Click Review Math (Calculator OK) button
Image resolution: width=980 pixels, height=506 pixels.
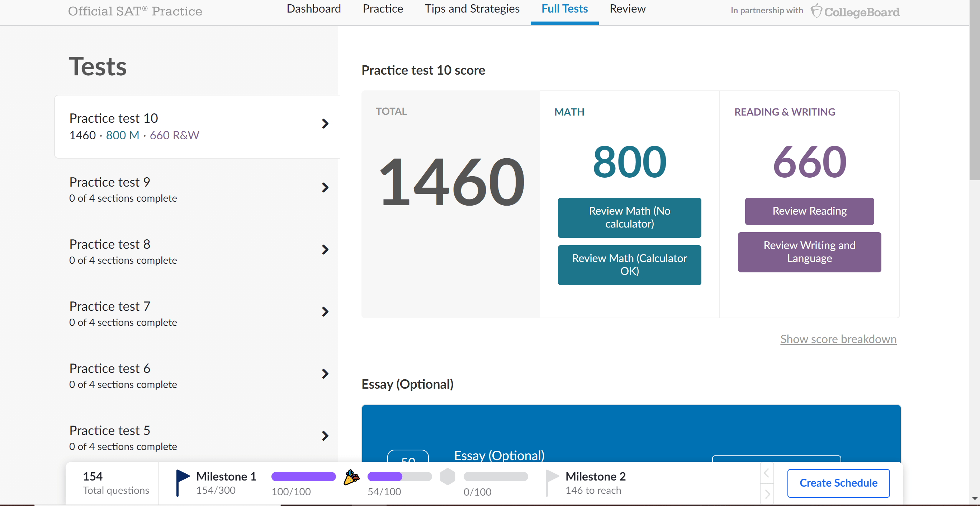(x=630, y=265)
